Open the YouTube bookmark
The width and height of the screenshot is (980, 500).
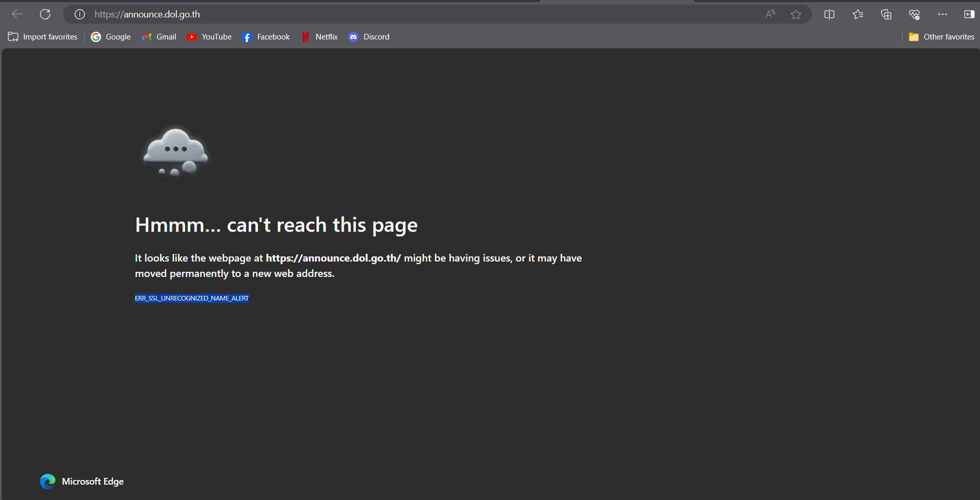coord(209,37)
